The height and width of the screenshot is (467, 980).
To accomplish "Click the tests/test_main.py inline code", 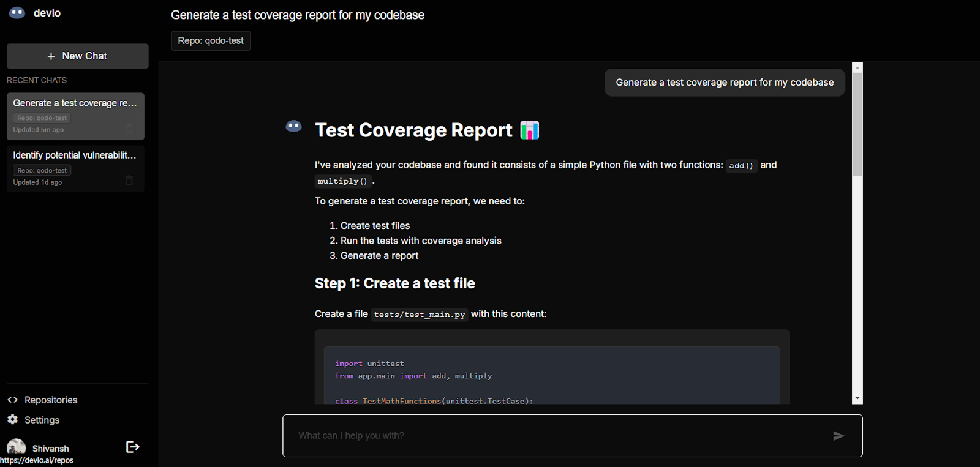I will click(420, 315).
